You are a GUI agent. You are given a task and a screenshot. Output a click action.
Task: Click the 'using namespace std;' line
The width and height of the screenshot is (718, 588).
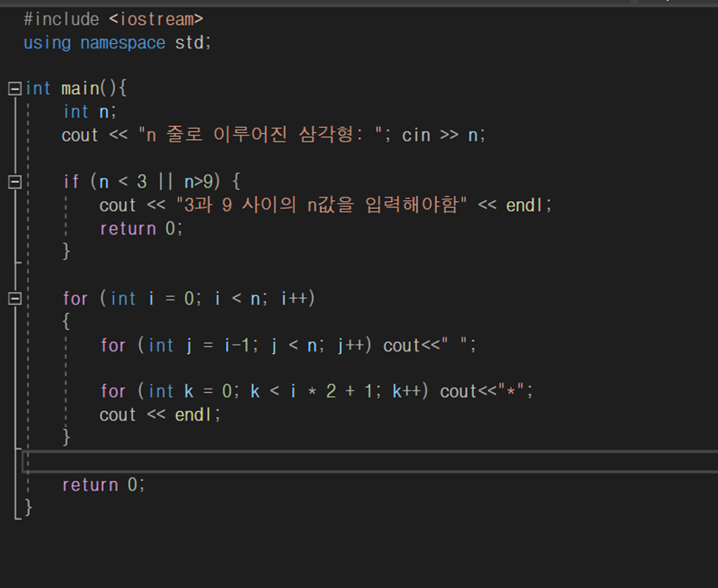point(117,43)
